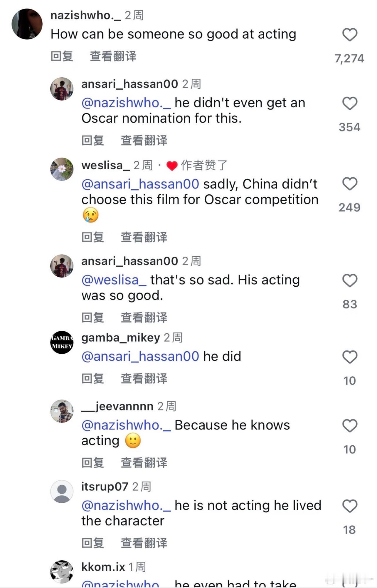Like nazishwho._'s top comment with heart

[x=350, y=35]
